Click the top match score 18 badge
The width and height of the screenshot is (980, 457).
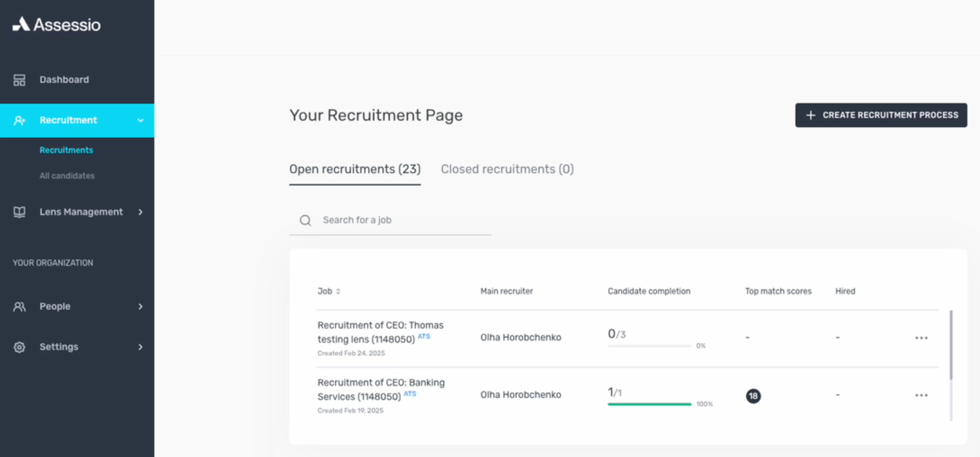coord(753,396)
